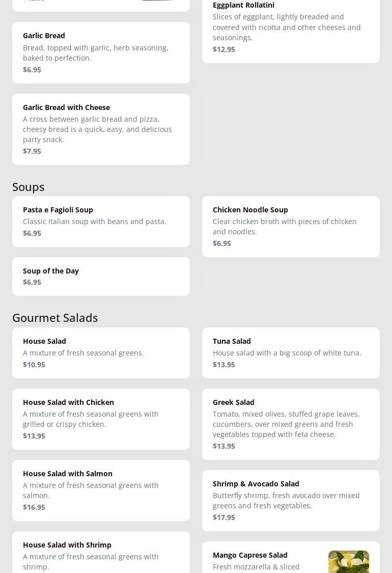392x573 pixels.
Task: Open Pasta e Fagioli Soup item
Action: pyautogui.click(x=101, y=221)
